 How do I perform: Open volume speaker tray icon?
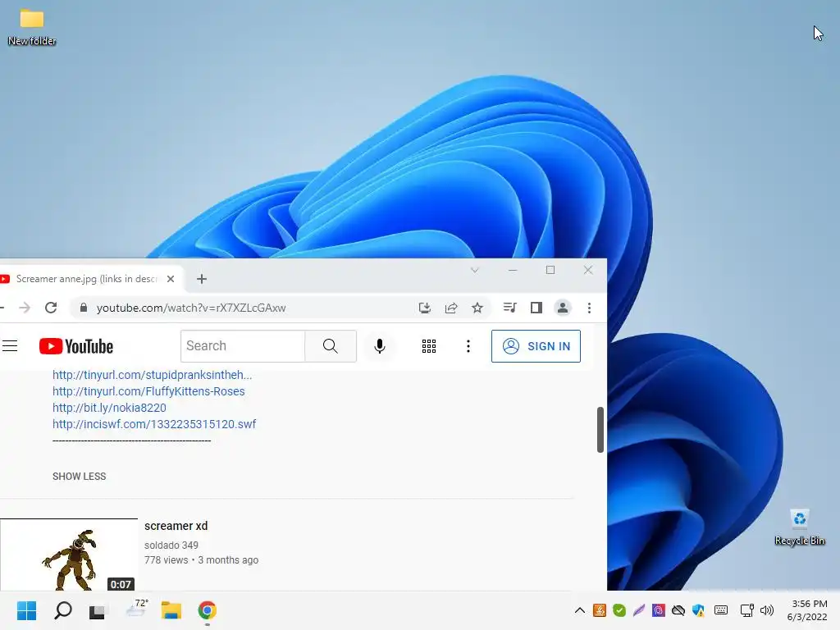click(767, 610)
